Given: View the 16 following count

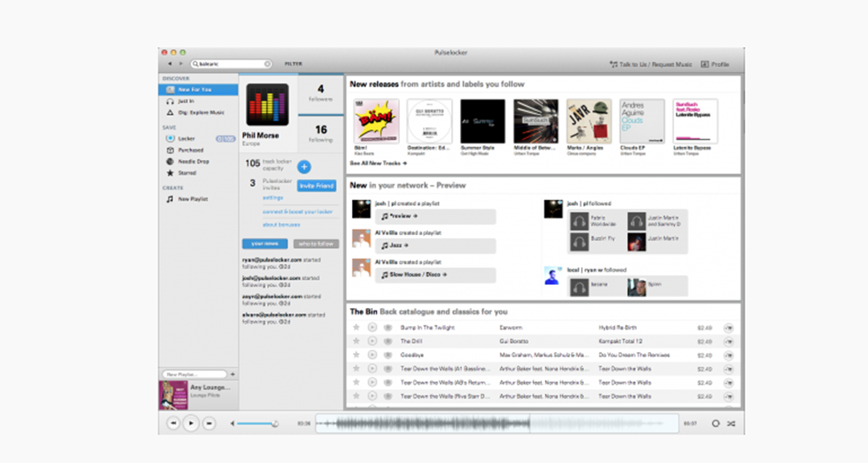Looking at the screenshot, I should click(x=321, y=134).
